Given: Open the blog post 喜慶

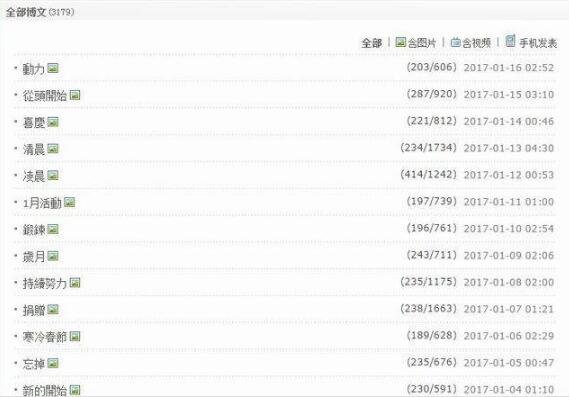Looking at the screenshot, I should point(34,122).
